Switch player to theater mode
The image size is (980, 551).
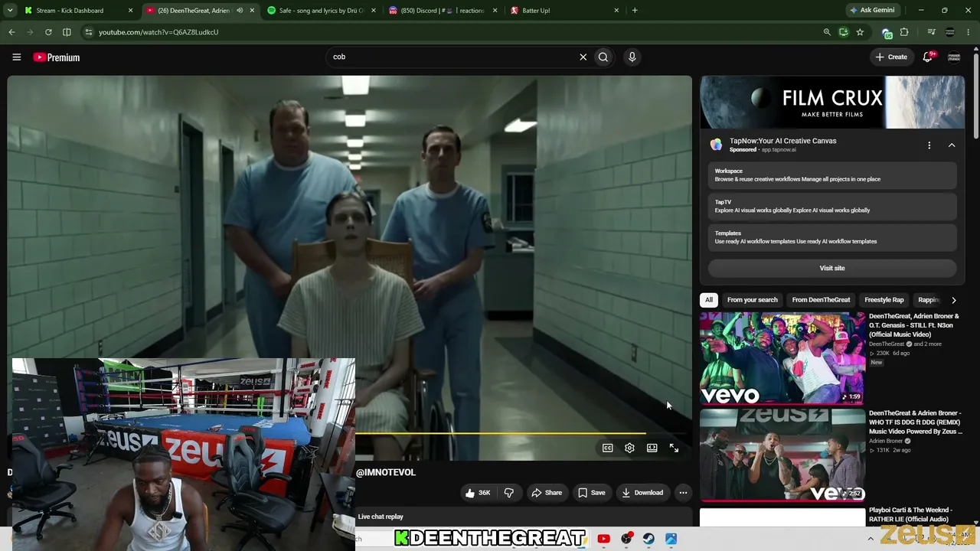652,448
